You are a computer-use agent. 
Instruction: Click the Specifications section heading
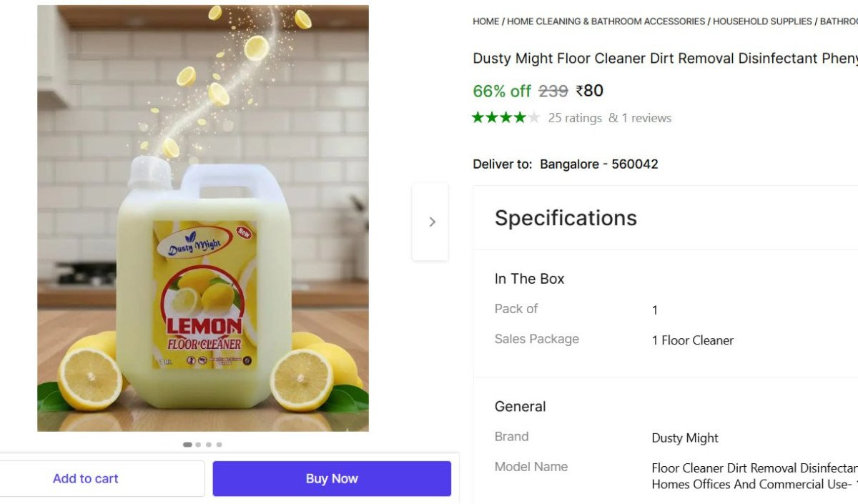[566, 217]
